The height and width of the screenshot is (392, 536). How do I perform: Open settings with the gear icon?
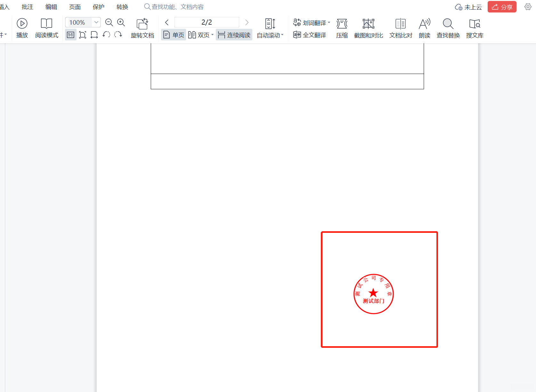click(x=528, y=7)
